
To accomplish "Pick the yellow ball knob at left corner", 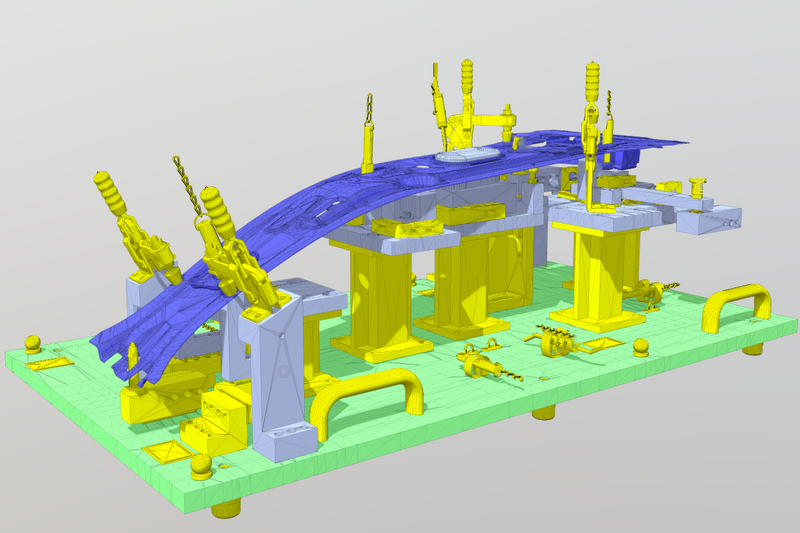I will coord(33,345).
